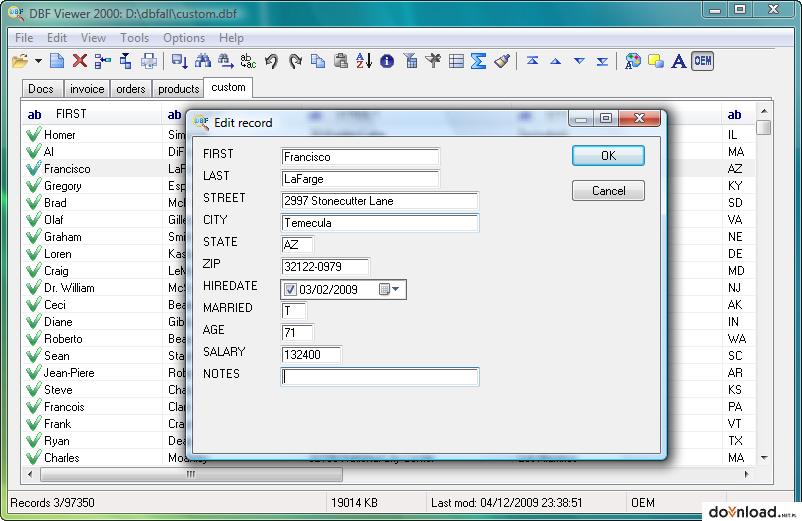Open the File menu
The height and width of the screenshot is (521, 802).
pyautogui.click(x=24, y=38)
